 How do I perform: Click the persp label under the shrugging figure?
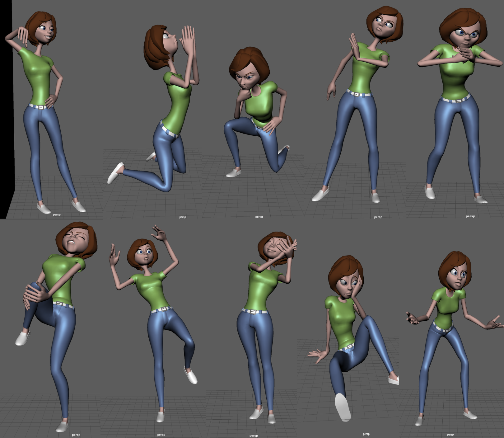[x=450, y=435]
